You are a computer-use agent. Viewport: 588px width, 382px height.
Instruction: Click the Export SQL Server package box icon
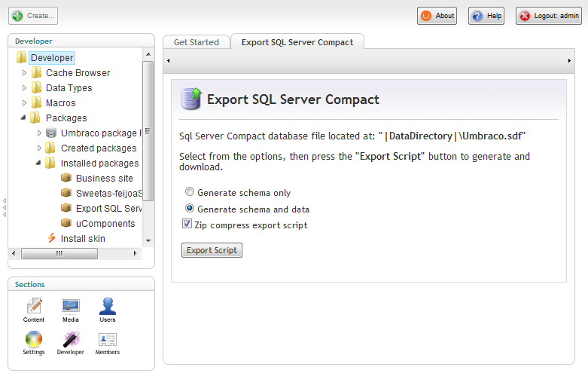[66, 207]
